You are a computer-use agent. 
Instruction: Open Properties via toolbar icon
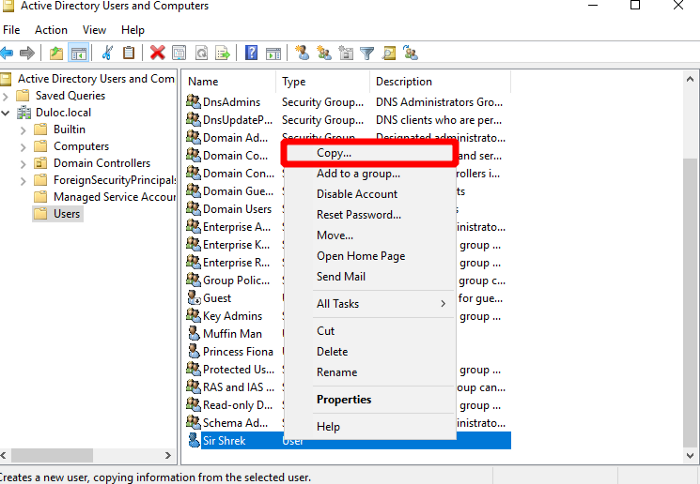(179, 53)
